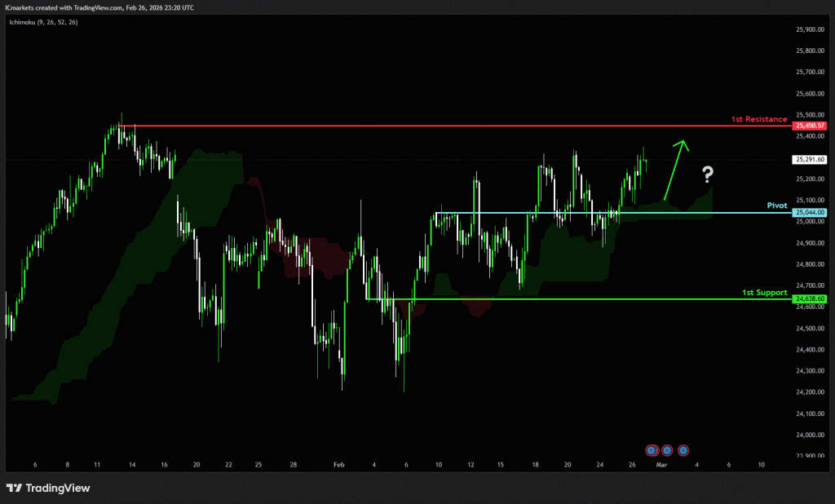Select the green support horizontal line
Image resolution: width=835 pixels, height=504 pixels.
tap(571, 299)
